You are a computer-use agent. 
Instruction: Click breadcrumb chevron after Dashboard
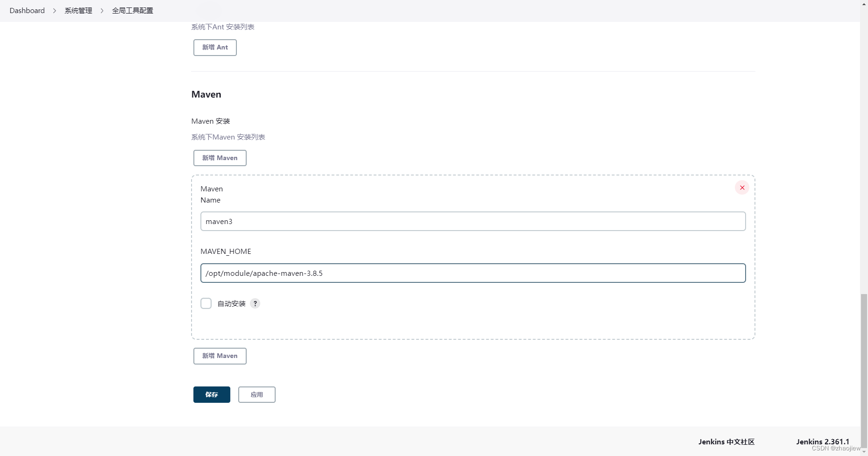click(55, 11)
